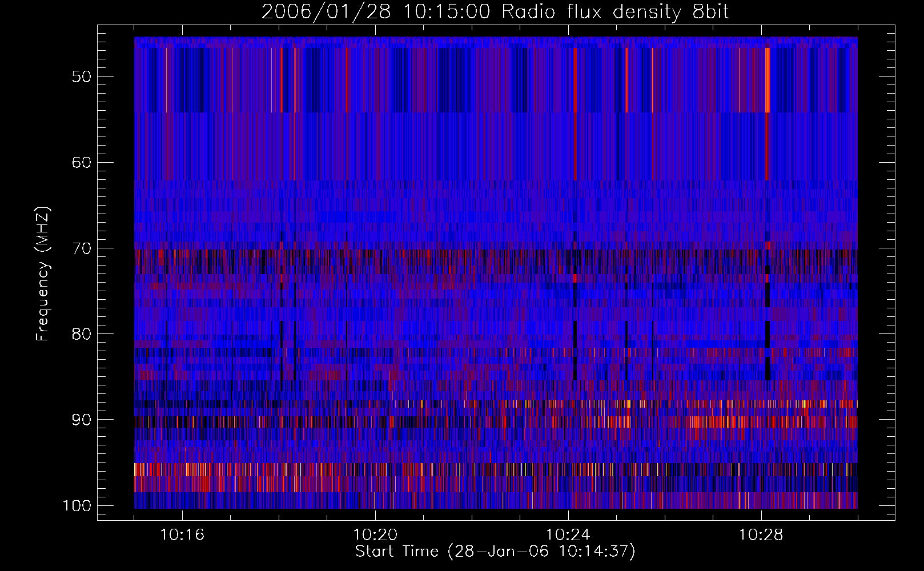Click the 10:20 time tick label

point(375,535)
